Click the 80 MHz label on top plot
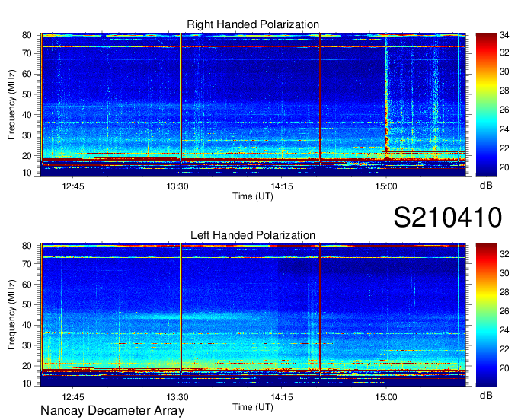The image size is (518, 420). [27, 35]
